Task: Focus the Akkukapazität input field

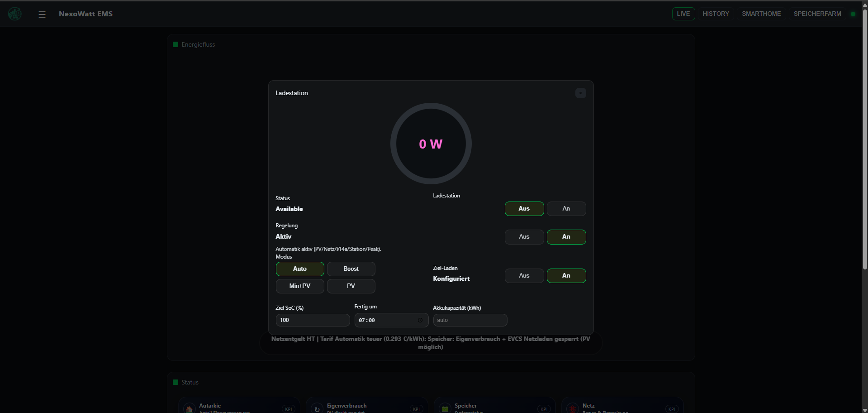Action: click(x=470, y=320)
